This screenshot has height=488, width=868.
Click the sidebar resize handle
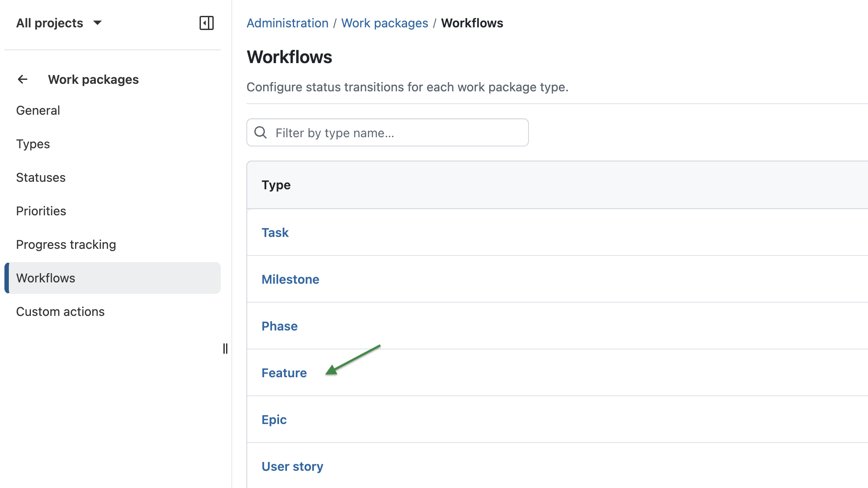(x=226, y=349)
